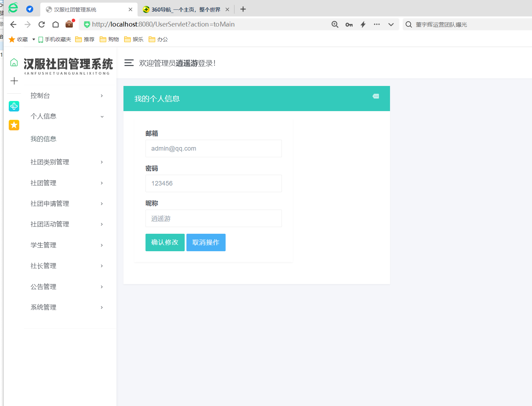Click the 确认修改 button
Viewport: 532px width, 406px height.
[x=165, y=242]
